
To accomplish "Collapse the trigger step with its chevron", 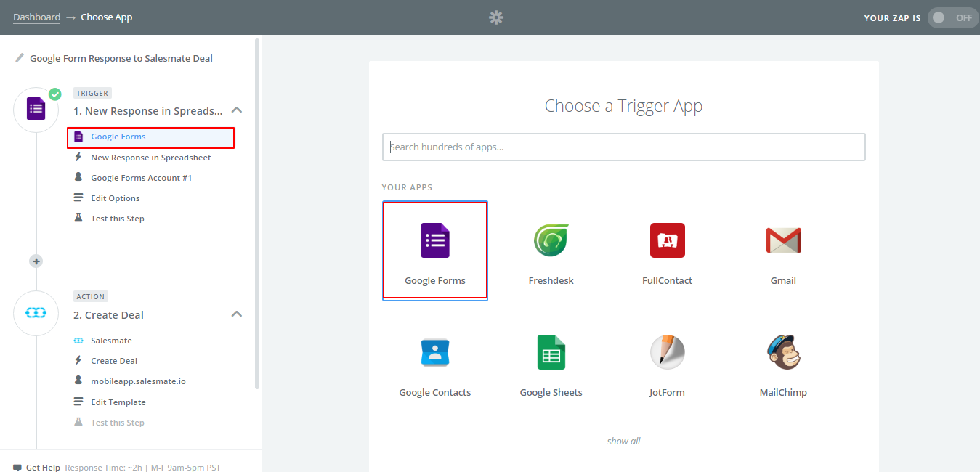I will [x=236, y=110].
